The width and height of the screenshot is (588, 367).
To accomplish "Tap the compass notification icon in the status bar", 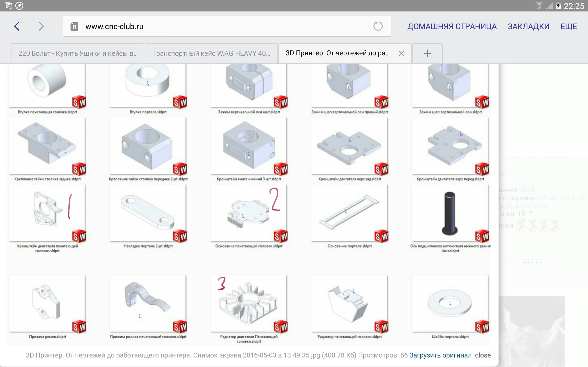I will point(19,6).
